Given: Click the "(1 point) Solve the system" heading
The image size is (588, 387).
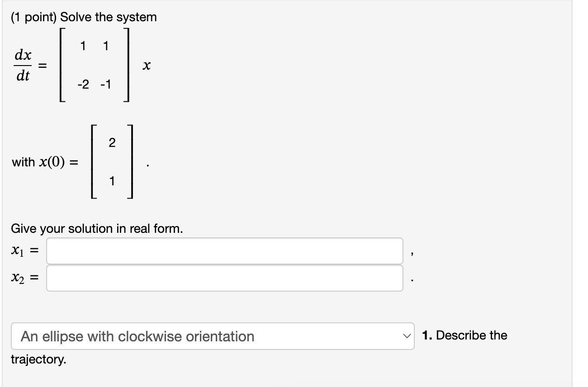Looking at the screenshot, I should 83,17.
